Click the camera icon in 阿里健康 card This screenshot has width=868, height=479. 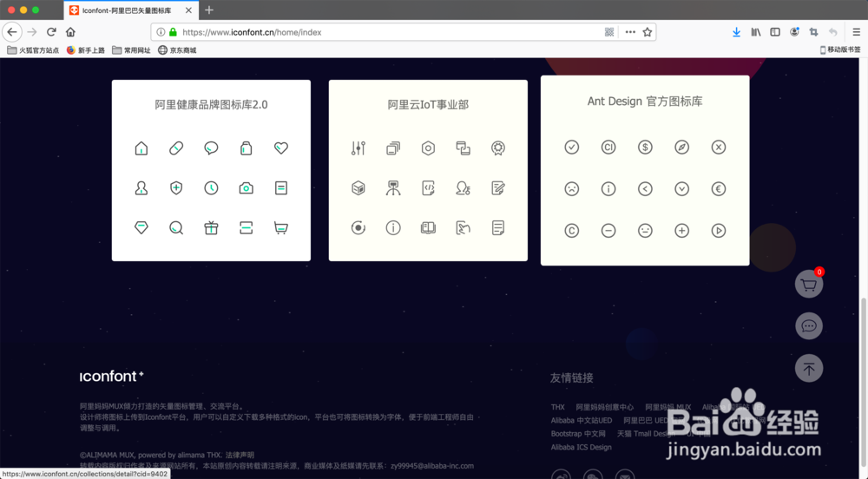247,188
